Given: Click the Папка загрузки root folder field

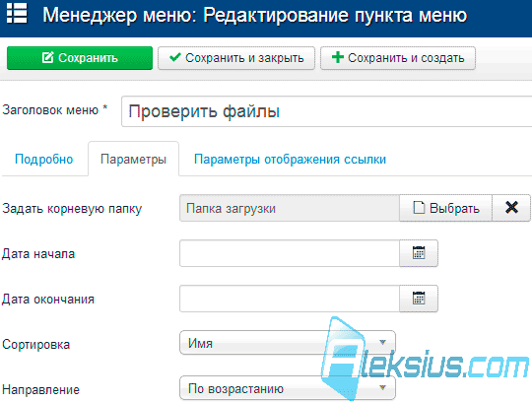Looking at the screenshot, I should pos(290,208).
